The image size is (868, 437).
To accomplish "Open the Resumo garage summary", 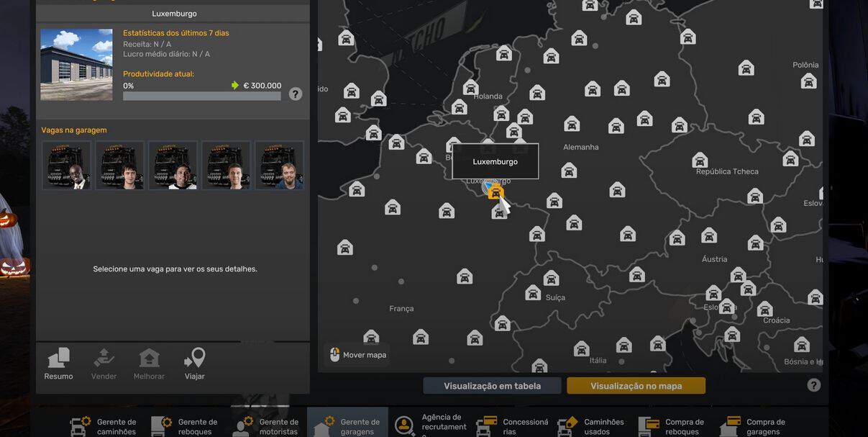I will (58, 364).
